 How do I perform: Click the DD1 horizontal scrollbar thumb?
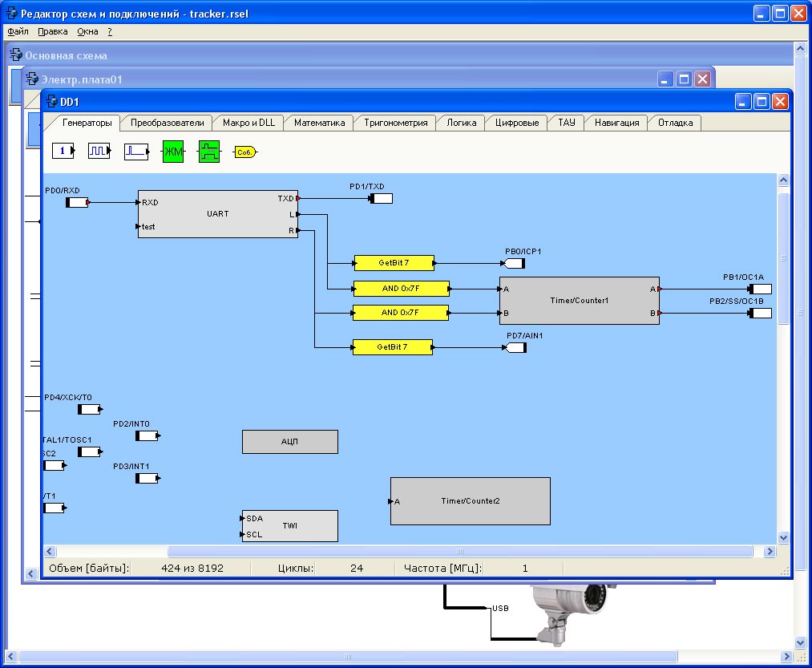(460, 552)
